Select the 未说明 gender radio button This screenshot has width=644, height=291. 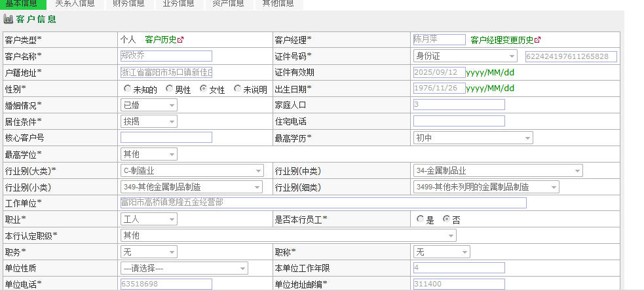tap(237, 88)
